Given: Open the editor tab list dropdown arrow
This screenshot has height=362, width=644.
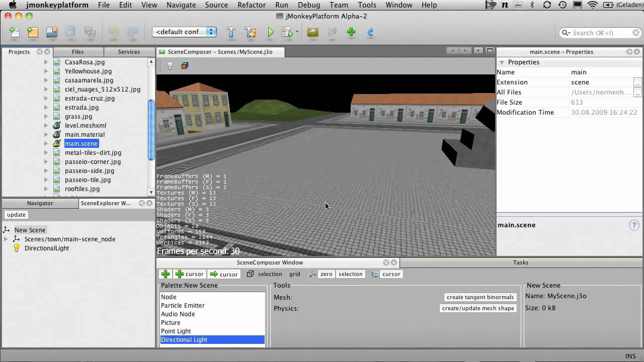Looking at the screenshot, I should click(x=478, y=51).
